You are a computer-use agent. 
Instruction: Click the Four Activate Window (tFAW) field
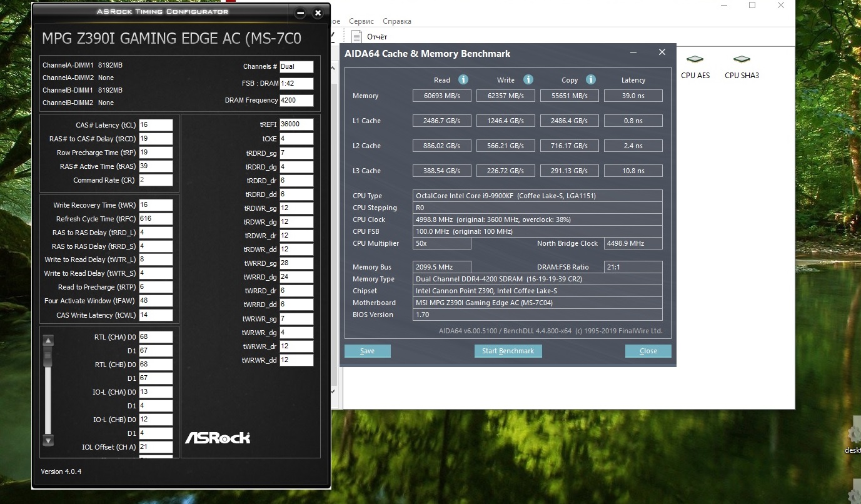point(156,301)
